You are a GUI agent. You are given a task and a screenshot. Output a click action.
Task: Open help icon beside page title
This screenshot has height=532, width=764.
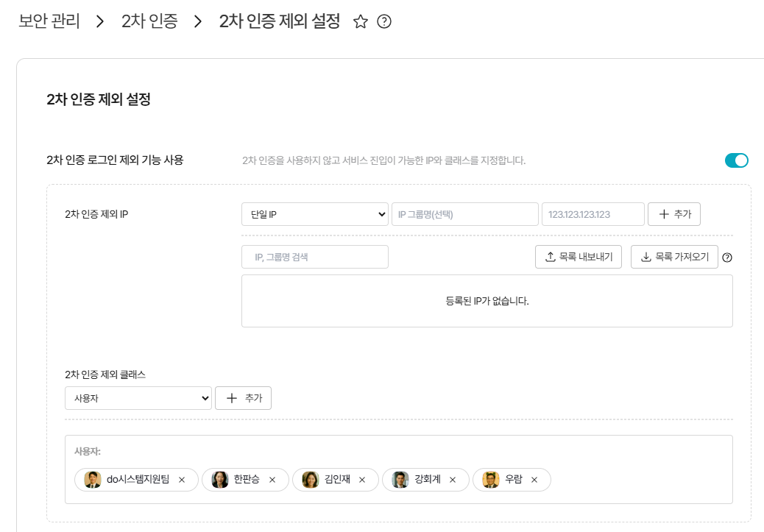pos(383,22)
